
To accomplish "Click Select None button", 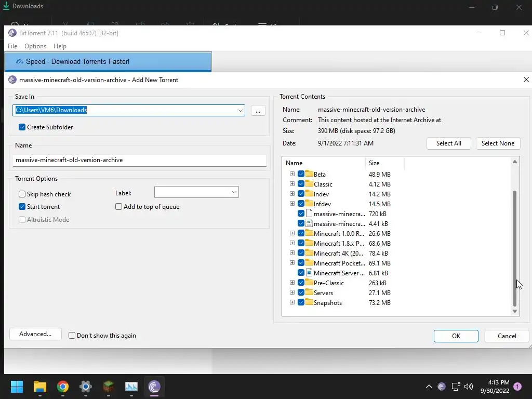I will point(498,143).
